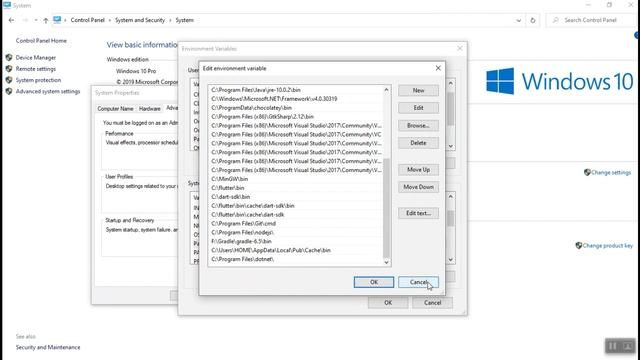
Task: Select the C:\flutter\bin path entry
Action: [296, 188]
